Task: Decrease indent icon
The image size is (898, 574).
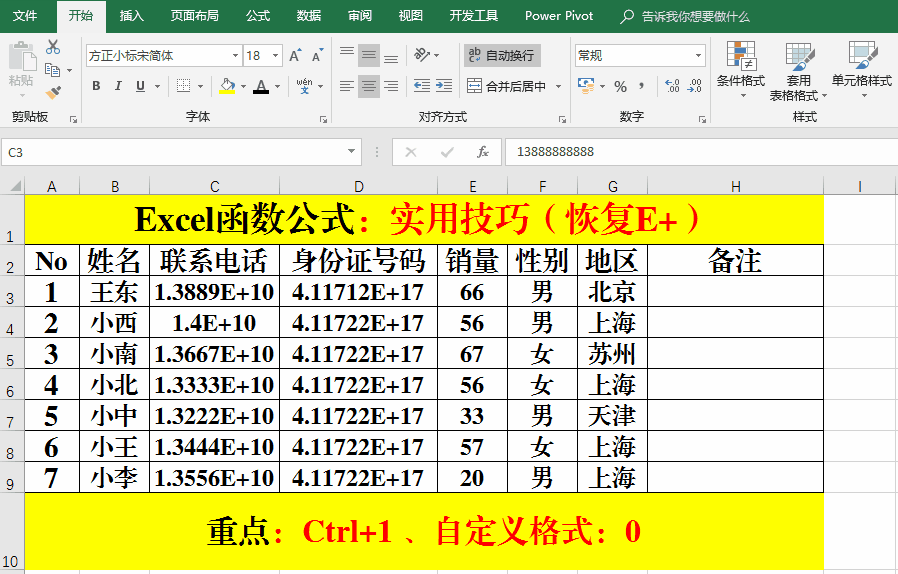Action: coord(422,86)
